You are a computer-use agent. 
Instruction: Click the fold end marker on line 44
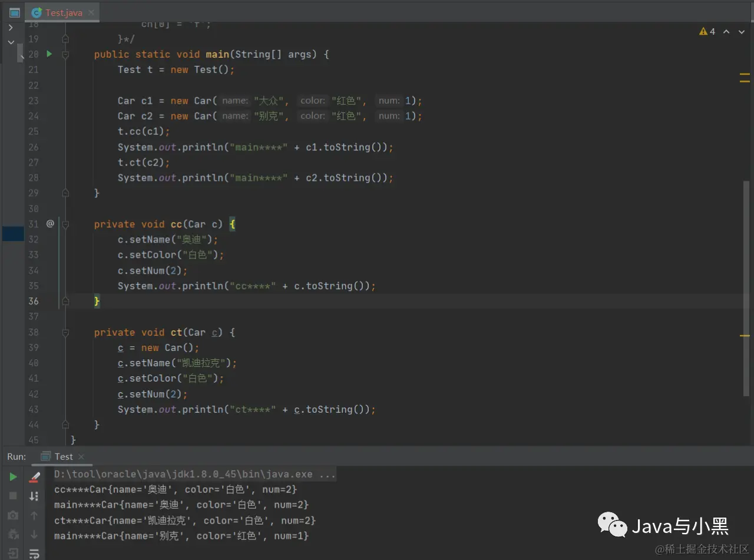65,425
